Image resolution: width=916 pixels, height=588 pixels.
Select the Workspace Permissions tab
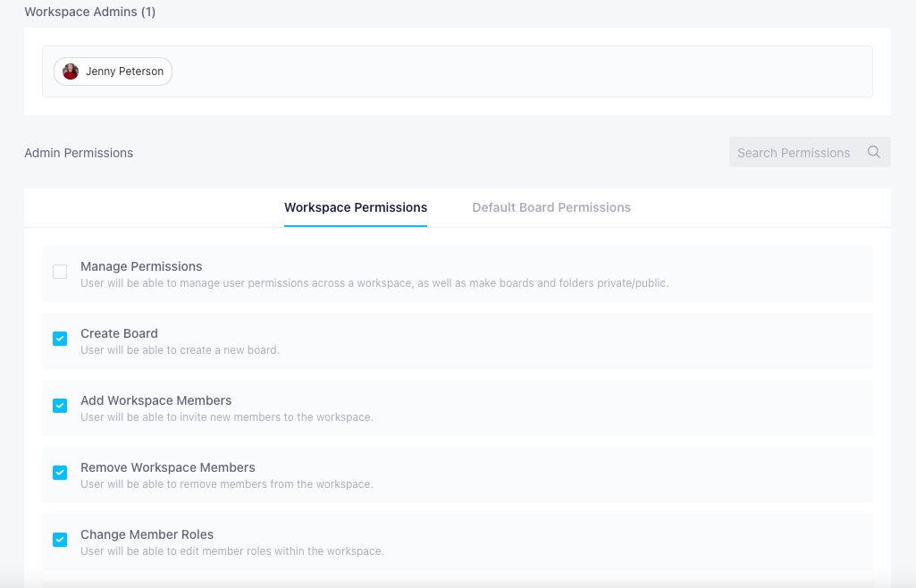(356, 206)
